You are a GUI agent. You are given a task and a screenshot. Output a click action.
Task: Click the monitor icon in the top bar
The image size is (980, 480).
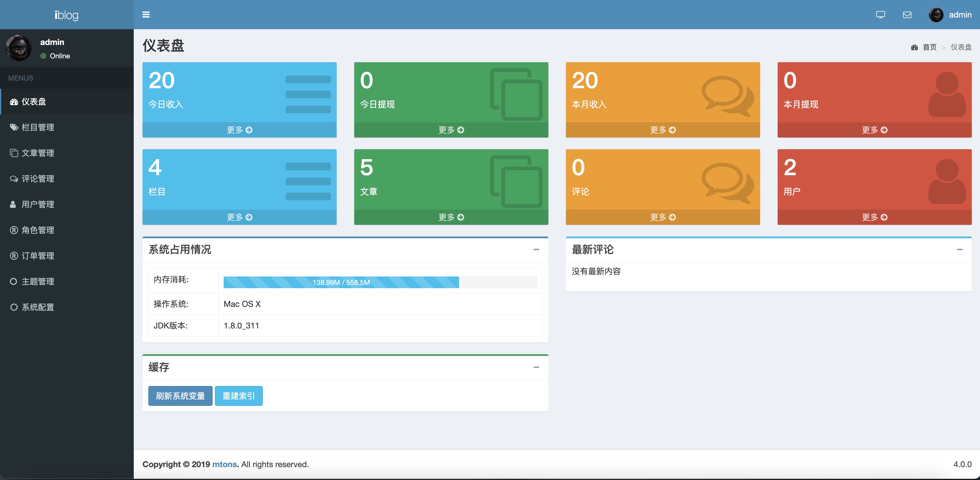(880, 15)
